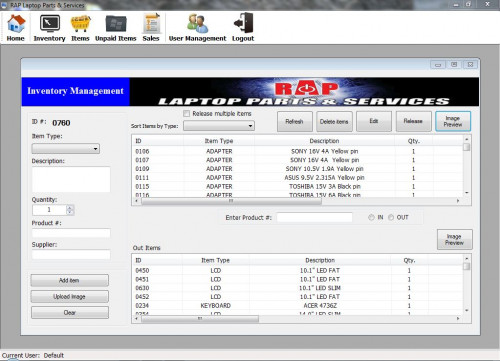The image size is (500, 361).
Task: Open the Sort Items by Type dropdown
Action: coord(219,126)
